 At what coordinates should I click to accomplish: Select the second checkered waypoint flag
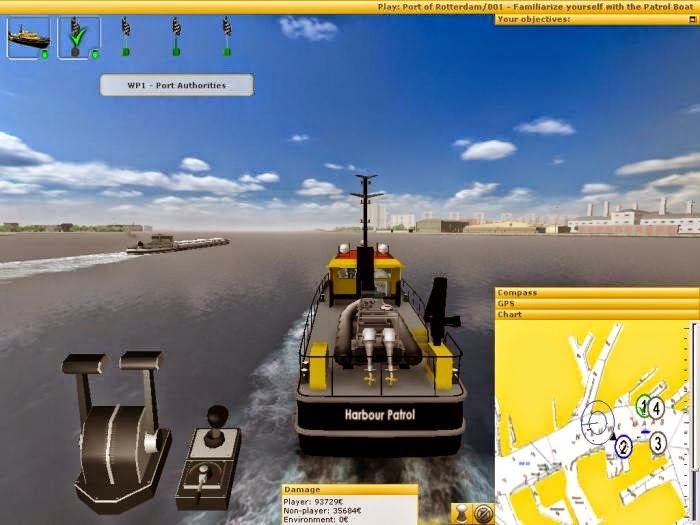coord(126,36)
